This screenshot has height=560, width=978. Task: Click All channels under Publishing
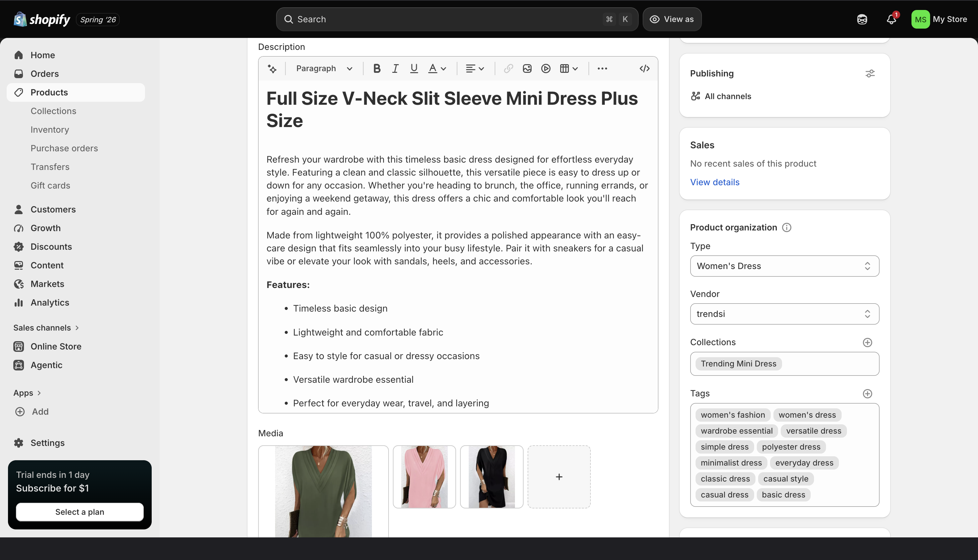coord(721,96)
